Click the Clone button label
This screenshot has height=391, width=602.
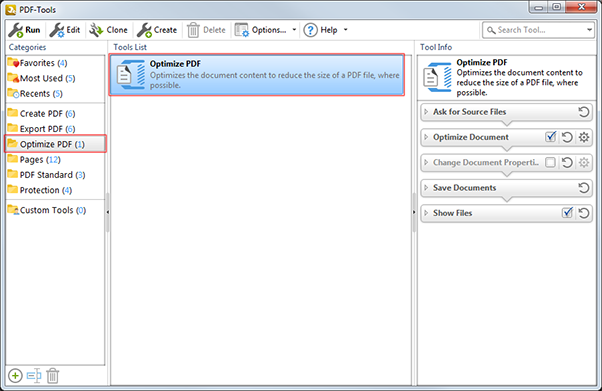[x=117, y=30]
